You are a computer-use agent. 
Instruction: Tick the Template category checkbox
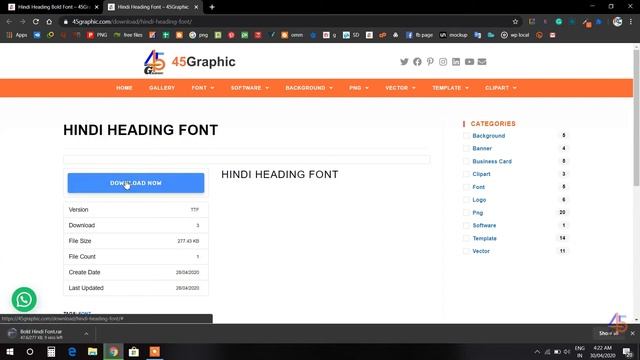[x=466, y=238]
